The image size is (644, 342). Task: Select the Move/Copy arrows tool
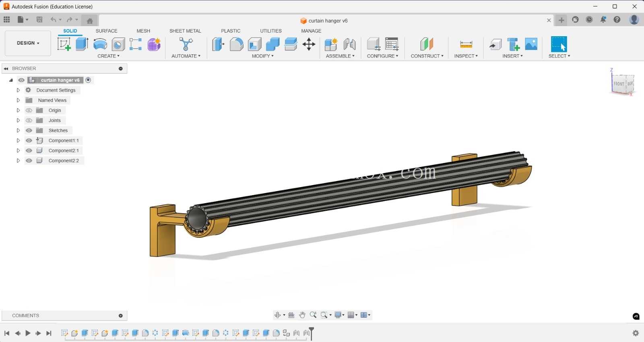coord(309,44)
